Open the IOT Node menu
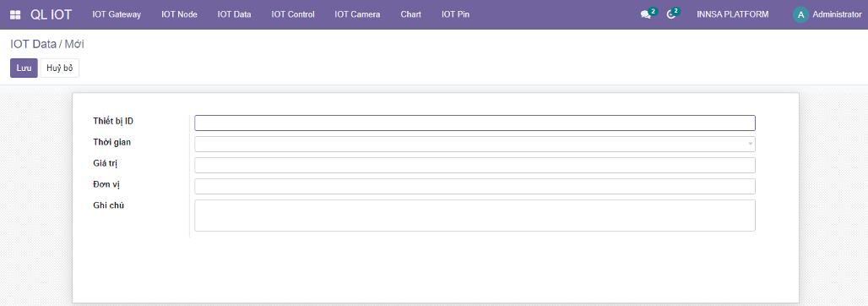Image resolution: width=868 pixels, height=306 pixels. (179, 15)
